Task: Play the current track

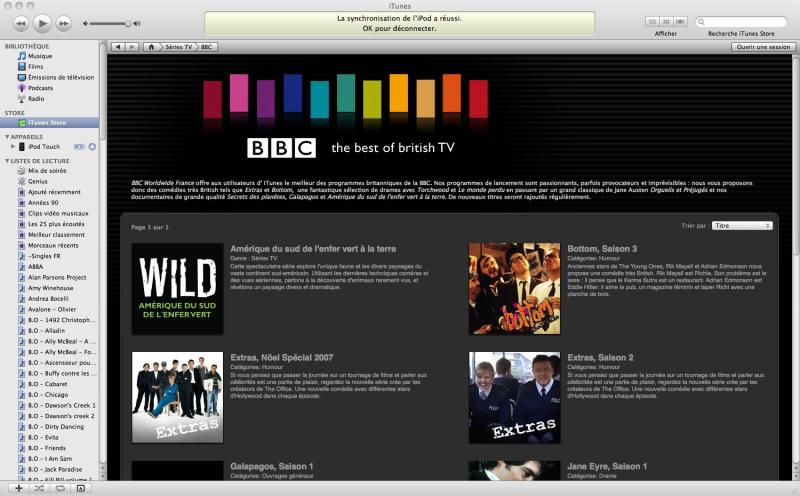Action: point(42,23)
